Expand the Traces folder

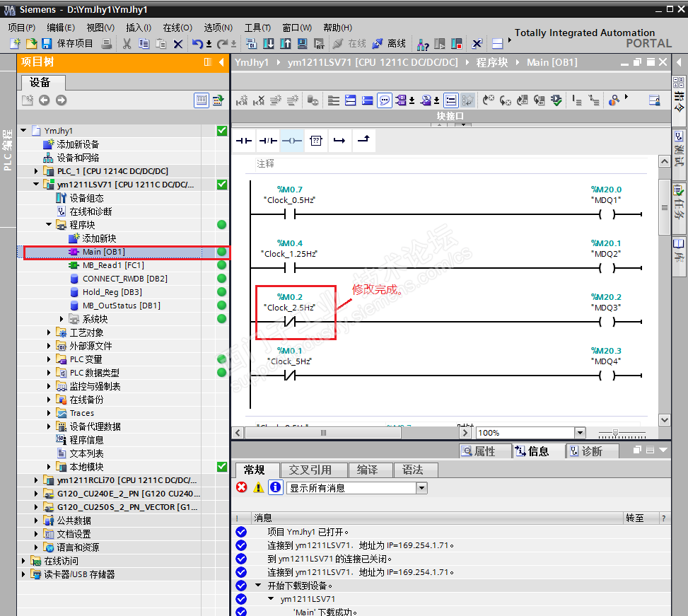[x=49, y=413]
